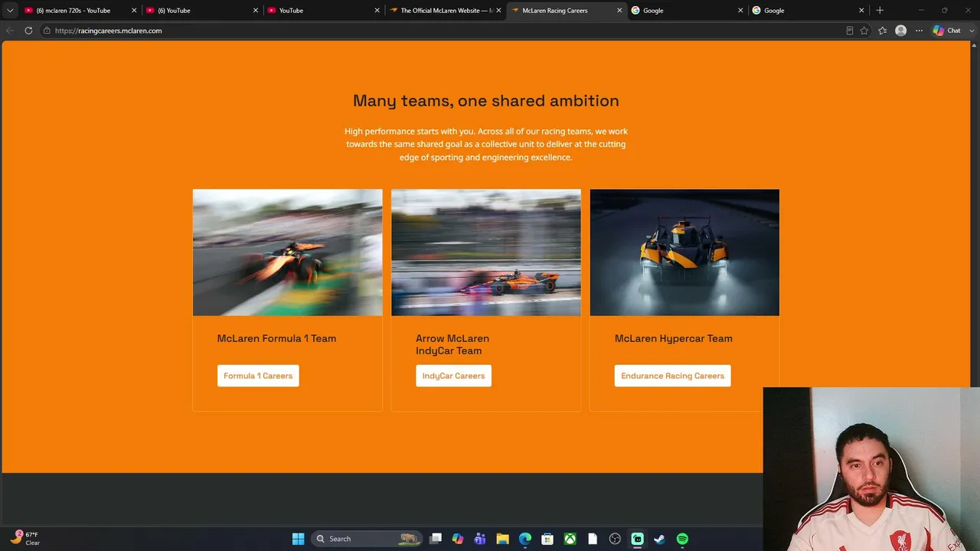The image size is (980, 551).
Task: Open Task View from the taskbar
Action: tap(436, 539)
